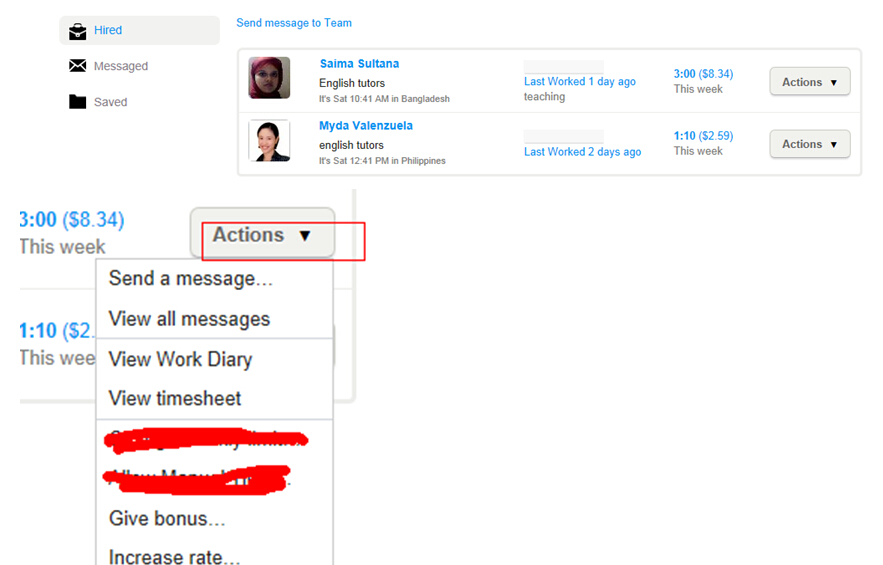
Task: Select Send a message from menu
Action: click(x=190, y=279)
